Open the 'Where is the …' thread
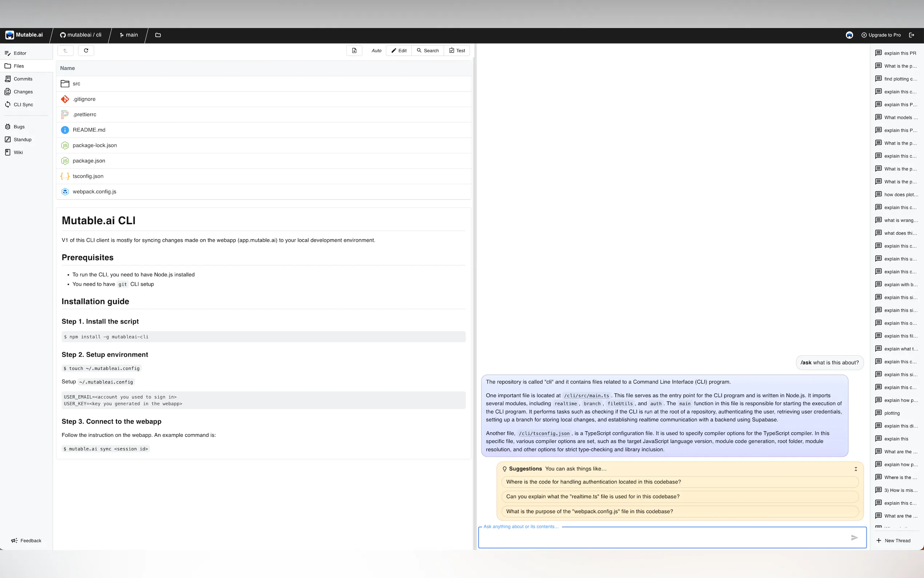This screenshot has height=578, width=924. point(896,478)
